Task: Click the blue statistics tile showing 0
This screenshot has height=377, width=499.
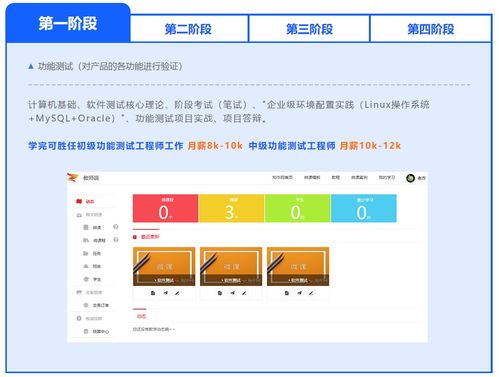Action: coord(363,208)
